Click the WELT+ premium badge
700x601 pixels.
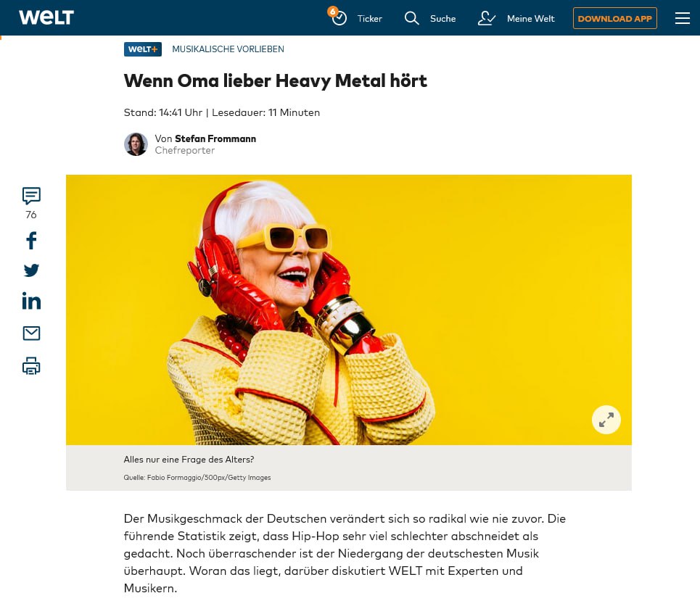[143, 49]
